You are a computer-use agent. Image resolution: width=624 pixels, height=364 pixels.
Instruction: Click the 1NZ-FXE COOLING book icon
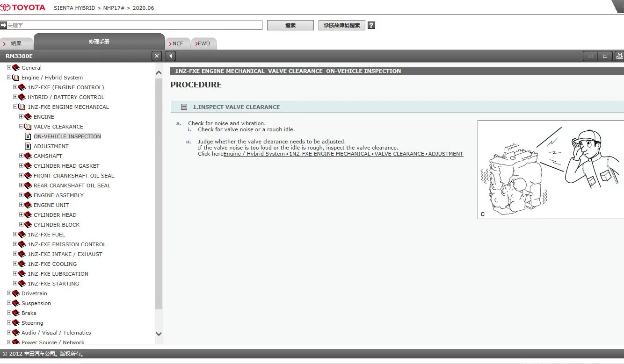point(22,264)
